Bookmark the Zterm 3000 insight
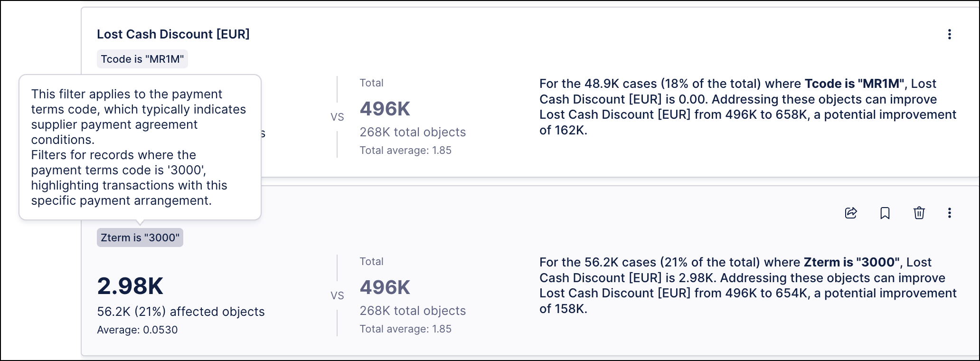This screenshot has height=361, width=980. click(x=885, y=213)
